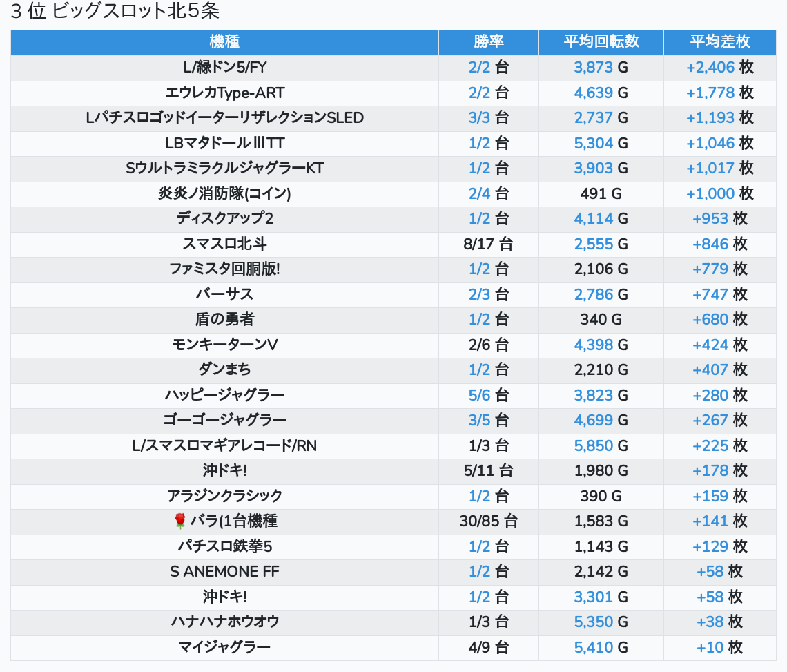Click average difference +38 枚
The width and height of the screenshot is (787, 672).
pyautogui.click(x=720, y=622)
